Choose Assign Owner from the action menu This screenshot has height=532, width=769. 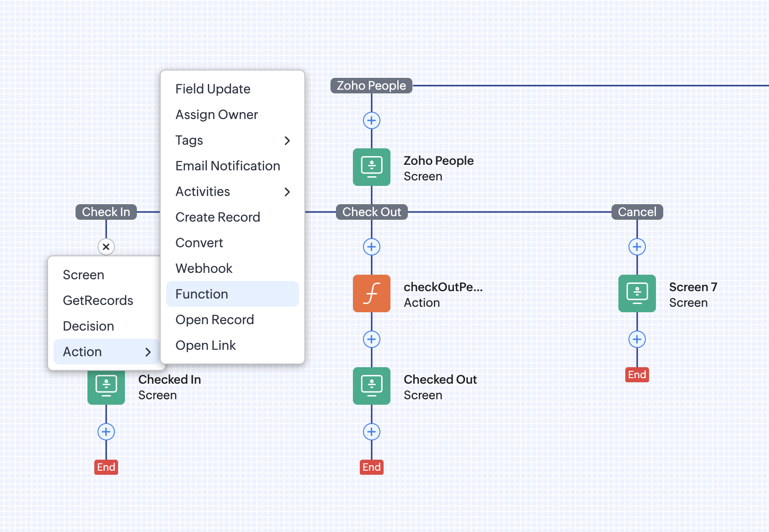tap(233, 114)
